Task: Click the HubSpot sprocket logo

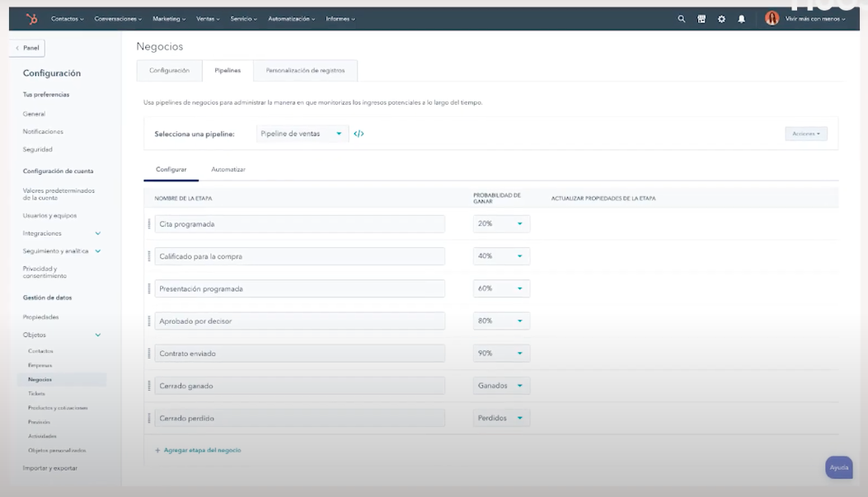Action: tap(31, 19)
